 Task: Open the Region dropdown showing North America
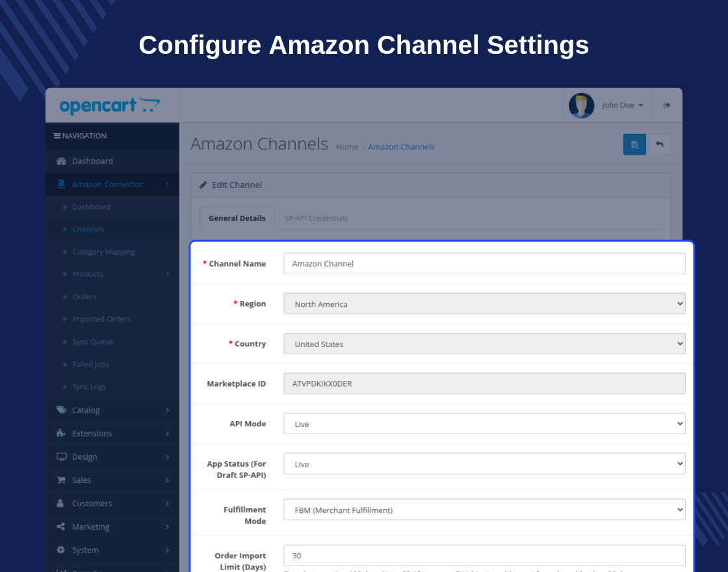click(x=484, y=304)
